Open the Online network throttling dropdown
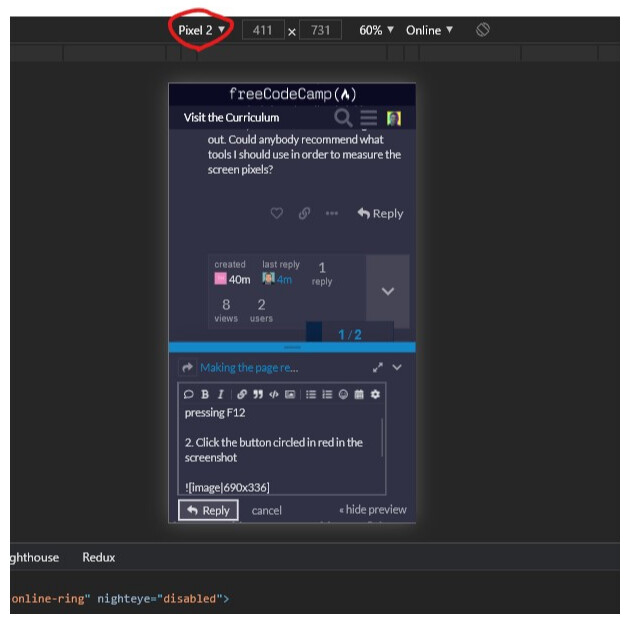The width and height of the screenshot is (628, 632). click(429, 30)
